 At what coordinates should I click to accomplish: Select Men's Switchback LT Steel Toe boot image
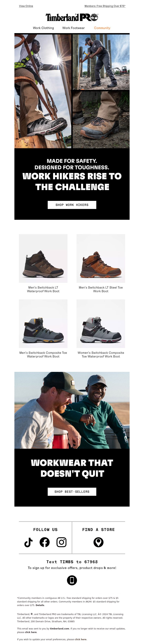pos(101,258)
